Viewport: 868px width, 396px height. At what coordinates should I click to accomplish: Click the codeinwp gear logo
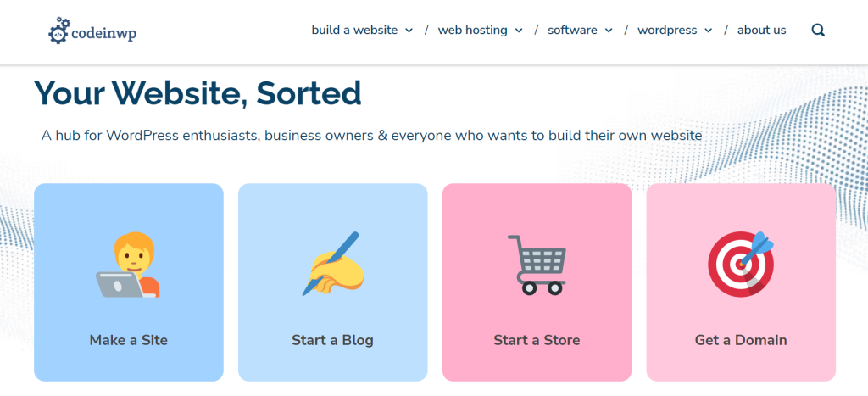tap(59, 31)
